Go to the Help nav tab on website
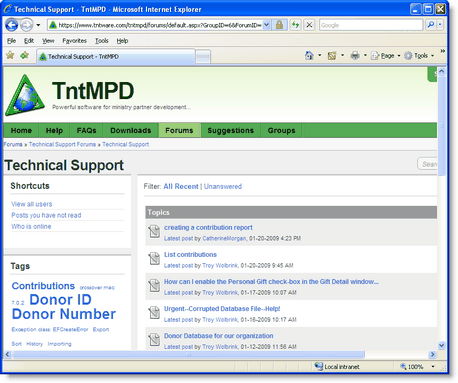Screen dimensions: 458x383 54,130
